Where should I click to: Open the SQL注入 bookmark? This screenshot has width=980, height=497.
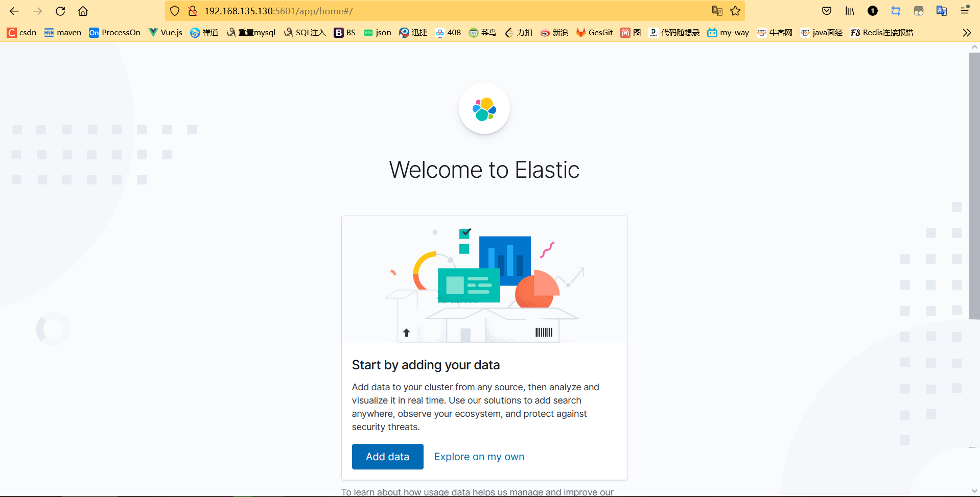click(x=305, y=33)
